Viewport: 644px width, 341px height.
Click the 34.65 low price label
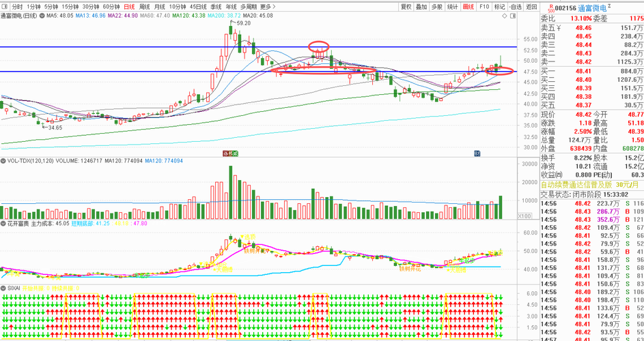coord(54,128)
